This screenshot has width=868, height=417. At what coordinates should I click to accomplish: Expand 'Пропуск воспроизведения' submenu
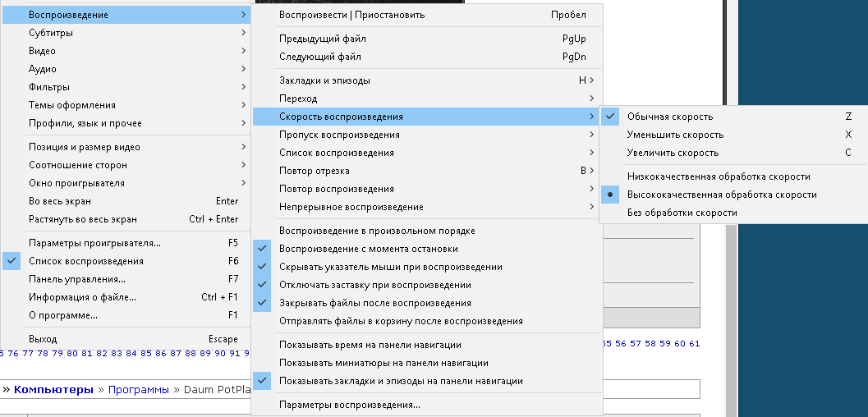tap(426, 135)
